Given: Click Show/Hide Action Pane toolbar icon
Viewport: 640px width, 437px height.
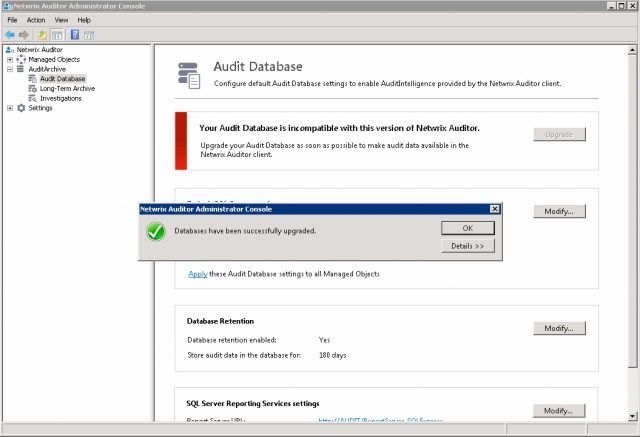Looking at the screenshot, I should tap(89, 35).
